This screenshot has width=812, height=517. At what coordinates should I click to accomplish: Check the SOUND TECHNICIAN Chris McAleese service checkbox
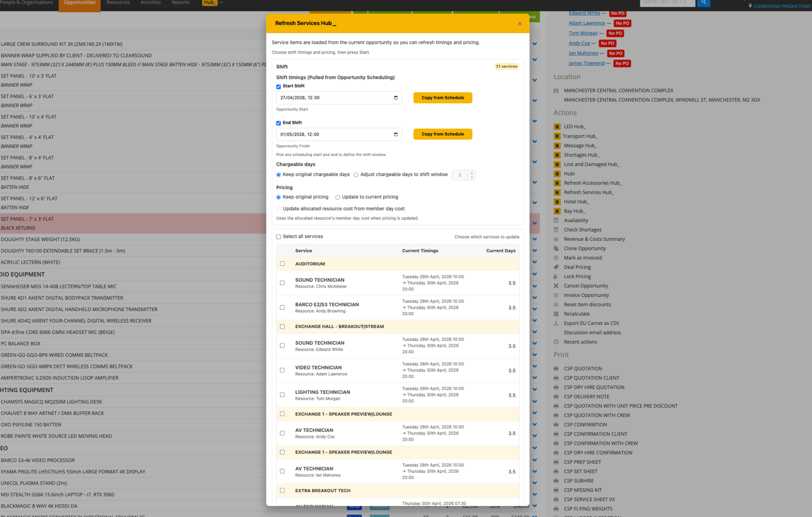(282, 283)
